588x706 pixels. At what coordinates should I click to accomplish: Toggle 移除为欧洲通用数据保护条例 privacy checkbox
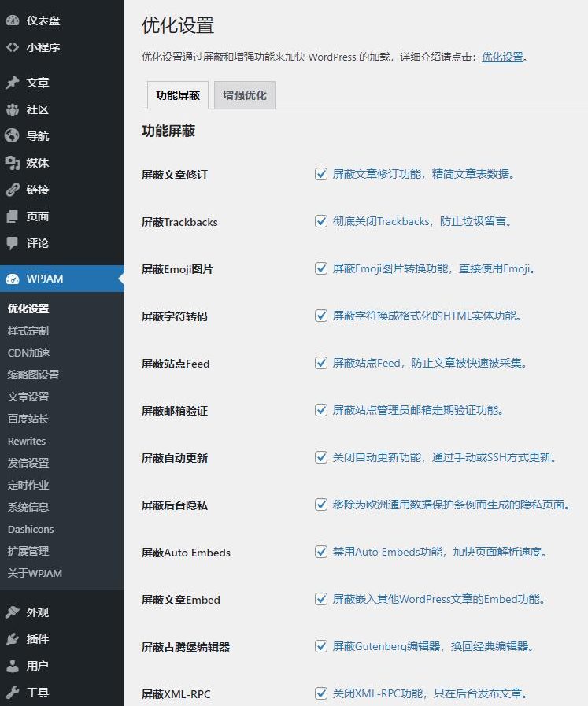[x=321, y=505]
